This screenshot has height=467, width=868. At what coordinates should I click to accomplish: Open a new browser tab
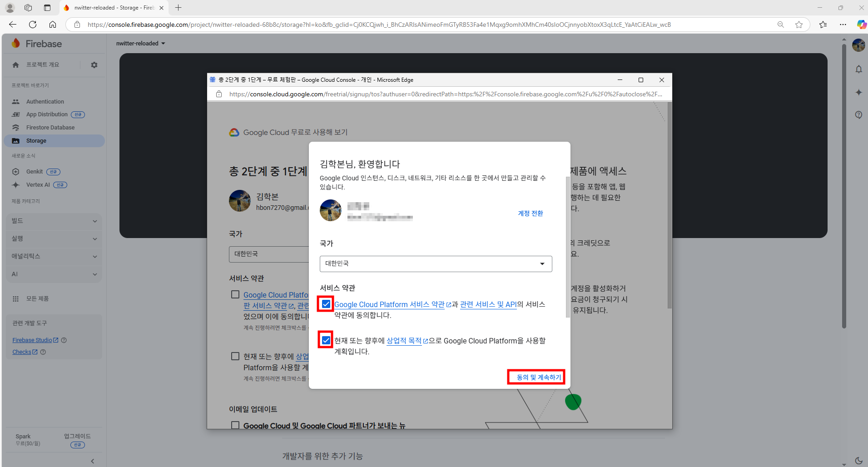[x=179, y=8]
